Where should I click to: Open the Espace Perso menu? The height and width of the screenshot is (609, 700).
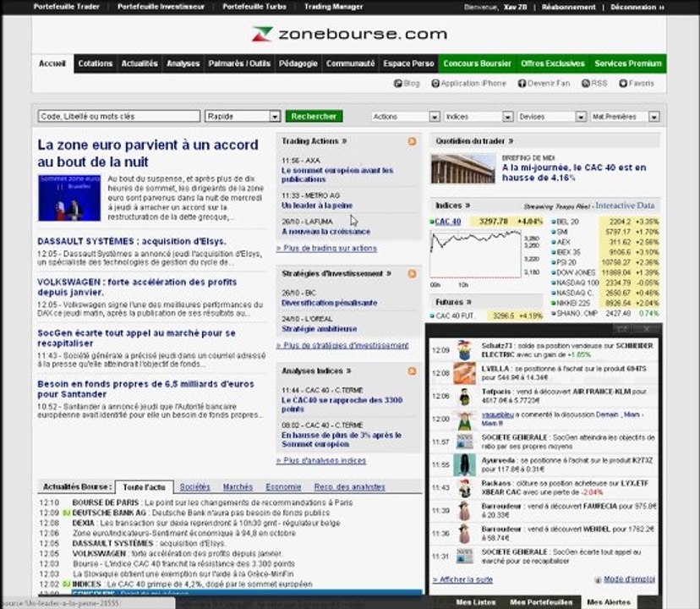click(x=408, y=63)
